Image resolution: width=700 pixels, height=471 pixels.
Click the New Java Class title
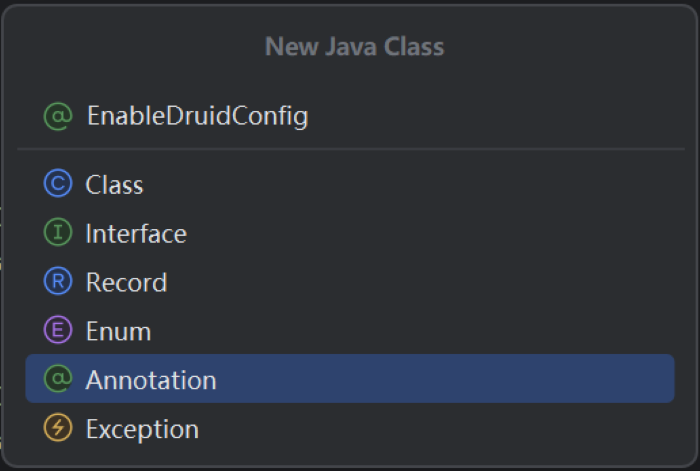click(354, 46)
